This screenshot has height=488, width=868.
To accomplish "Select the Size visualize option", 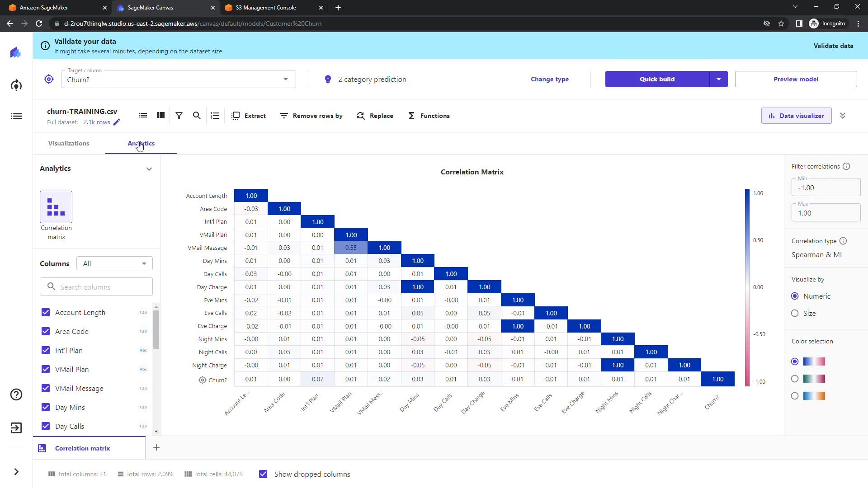I will 795,313.
